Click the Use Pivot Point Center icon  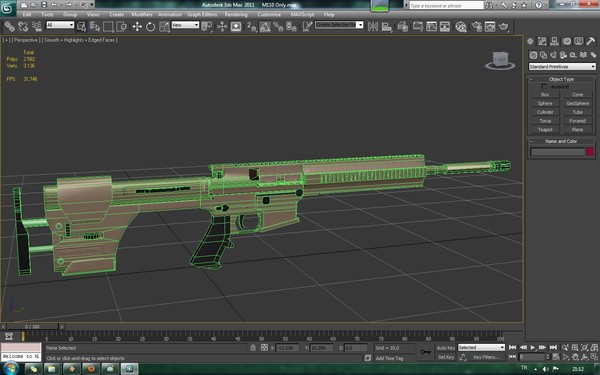click(x=207, y=26)
